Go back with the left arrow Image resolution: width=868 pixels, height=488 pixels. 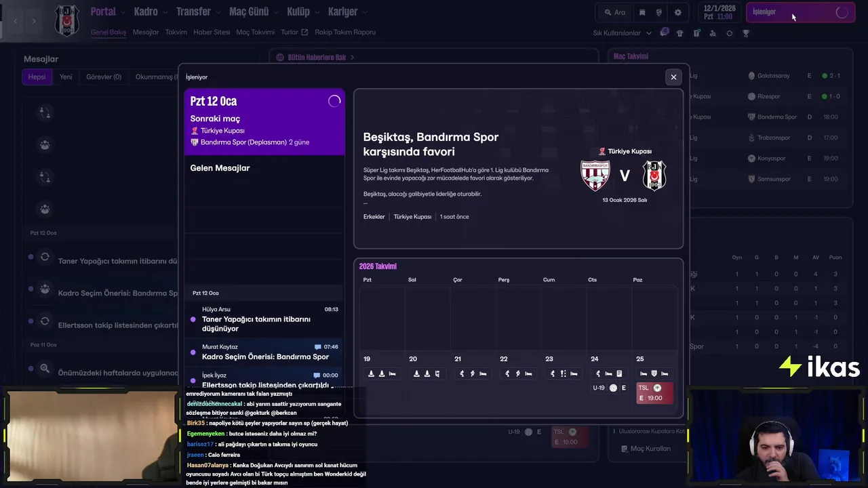pyautogui.click(x=16, y=21)
